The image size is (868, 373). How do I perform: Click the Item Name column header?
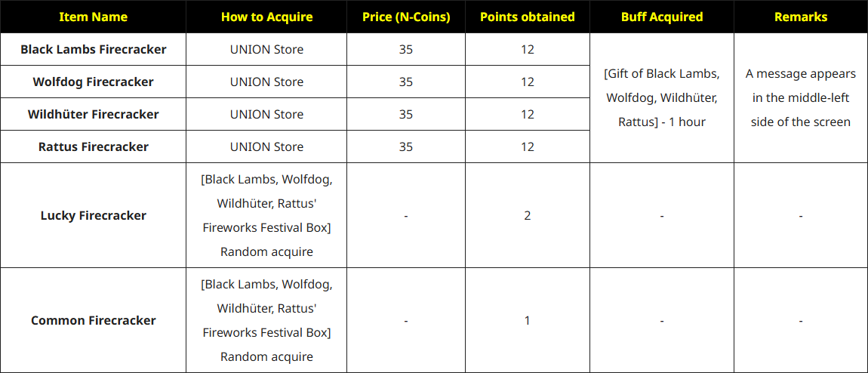point(94,17)
